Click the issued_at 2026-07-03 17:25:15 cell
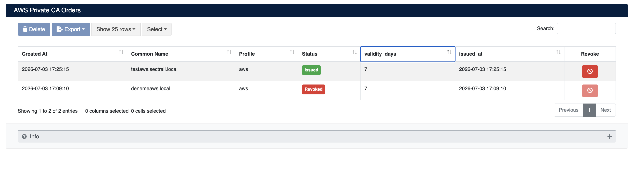The image size is (644, 170). pyautogui.click(x=510, y=71)
